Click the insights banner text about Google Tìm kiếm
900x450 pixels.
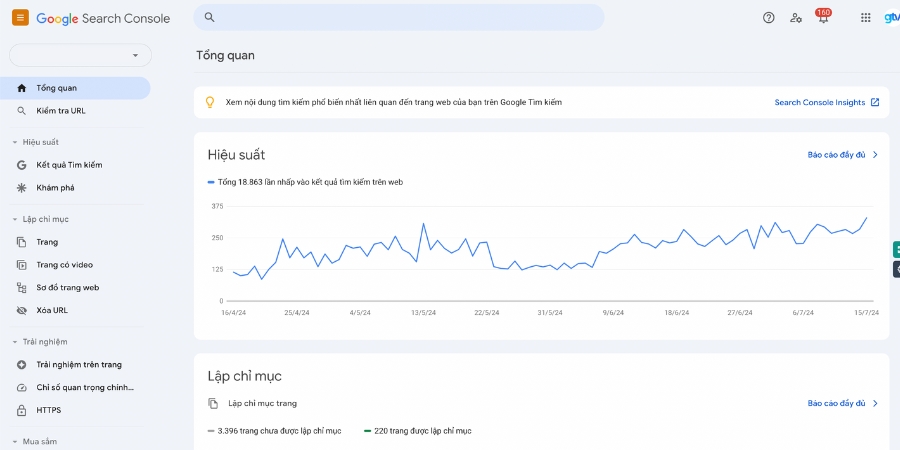(x=394, y=102)
